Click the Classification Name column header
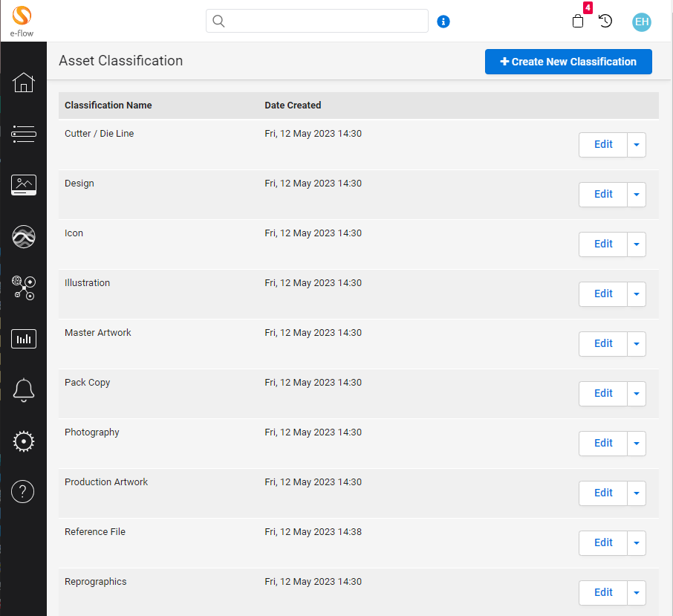 [x=108, y=106]
